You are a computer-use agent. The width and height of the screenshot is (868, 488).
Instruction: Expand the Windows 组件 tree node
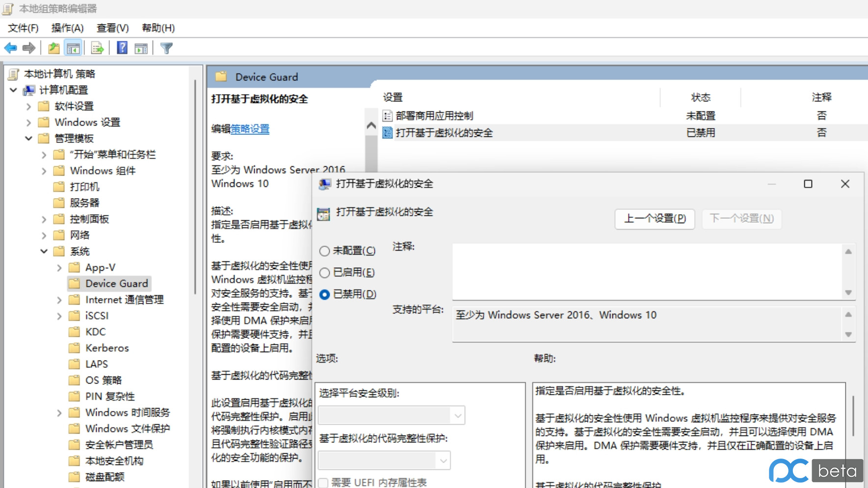(44, 171)
